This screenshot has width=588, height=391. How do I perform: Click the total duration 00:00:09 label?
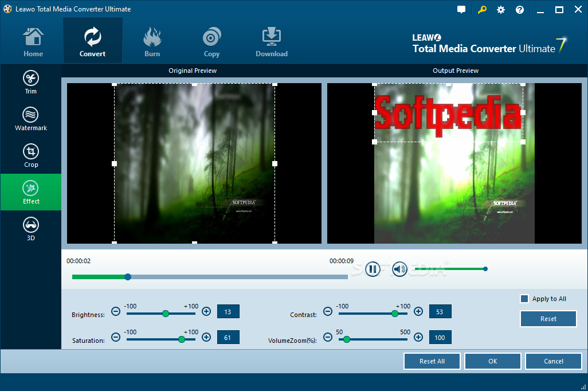341,261
